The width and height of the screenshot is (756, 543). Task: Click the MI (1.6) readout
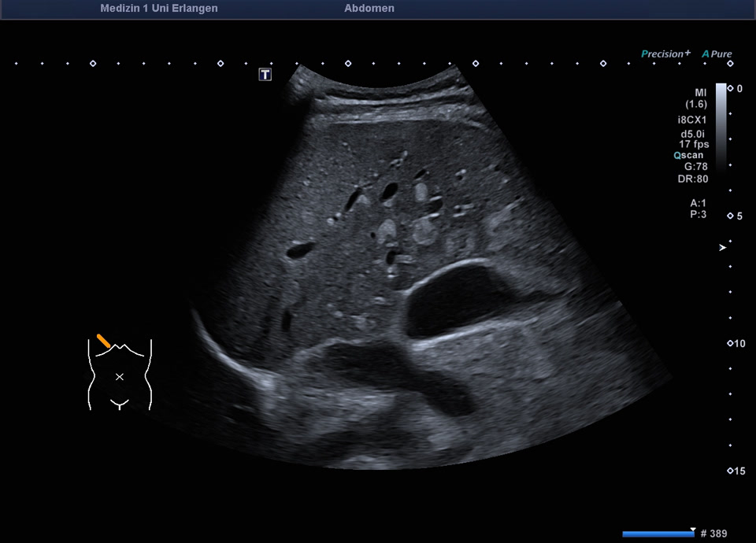click(x=695, y=98)
